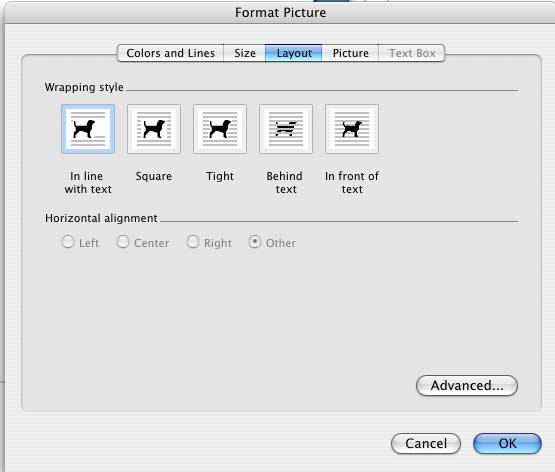The height and width of the screenshot is (472, 555).
Task: Click the Behind text label
Action: click(285, 183)
